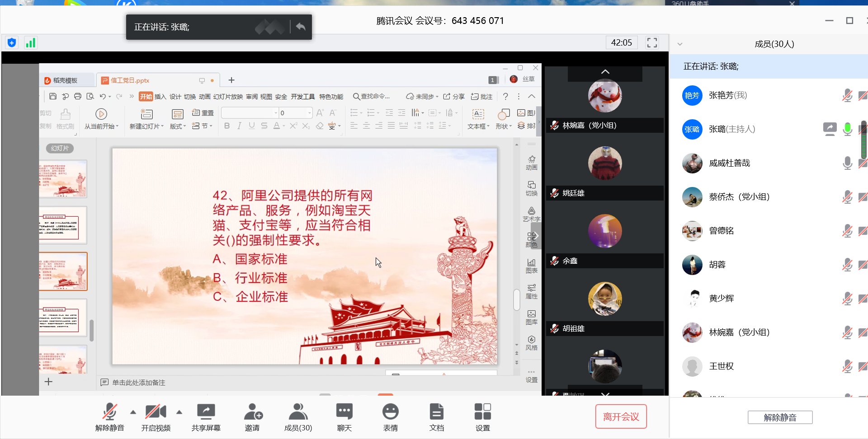This screenshot has height=439, width=868.
Task: Toggle microphone for 戚戚杜善哉 in member list
Action: (x=848, y=163)
